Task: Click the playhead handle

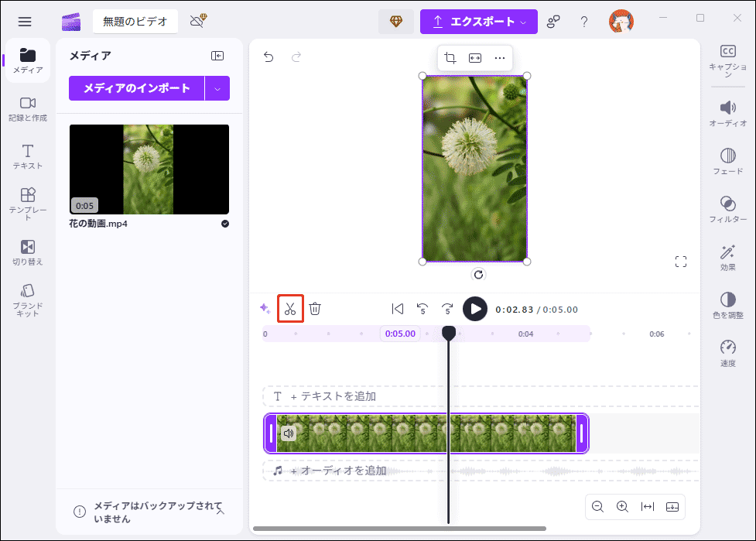Action: [449, 332]
